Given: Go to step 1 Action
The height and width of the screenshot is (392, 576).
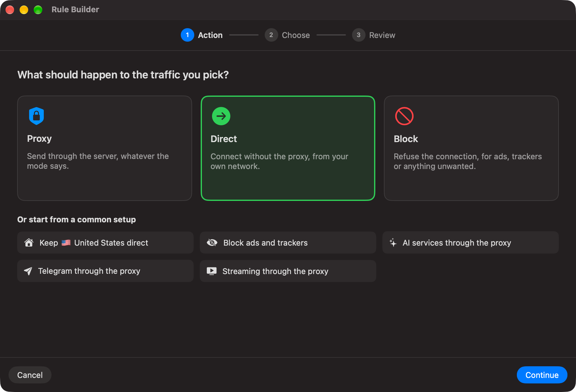Looking at the screenshot, I should (x=202, y=35).
